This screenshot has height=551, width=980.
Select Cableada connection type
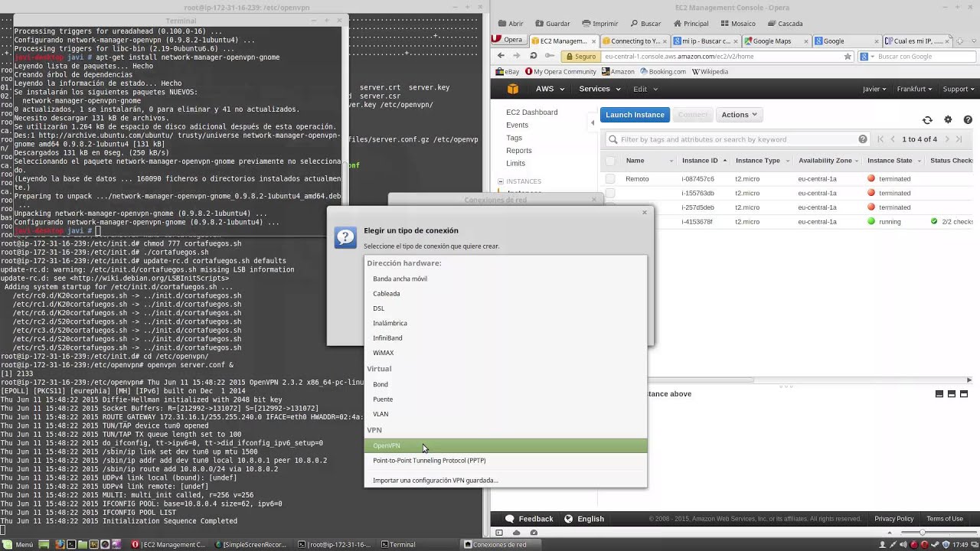pyautogui.click(x=505, y=294)
